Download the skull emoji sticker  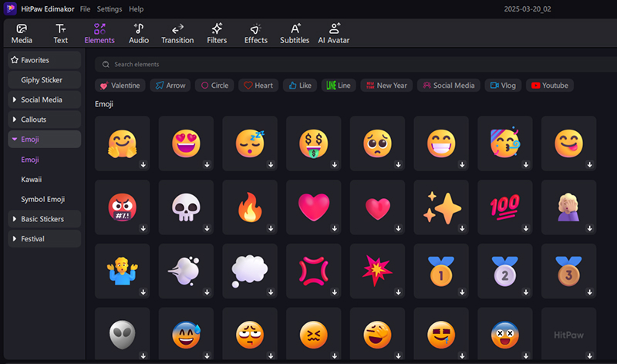pos(207,228)
